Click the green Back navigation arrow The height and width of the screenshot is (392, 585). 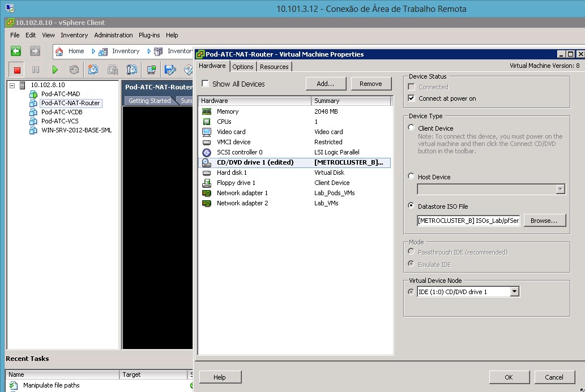[16, 51]
